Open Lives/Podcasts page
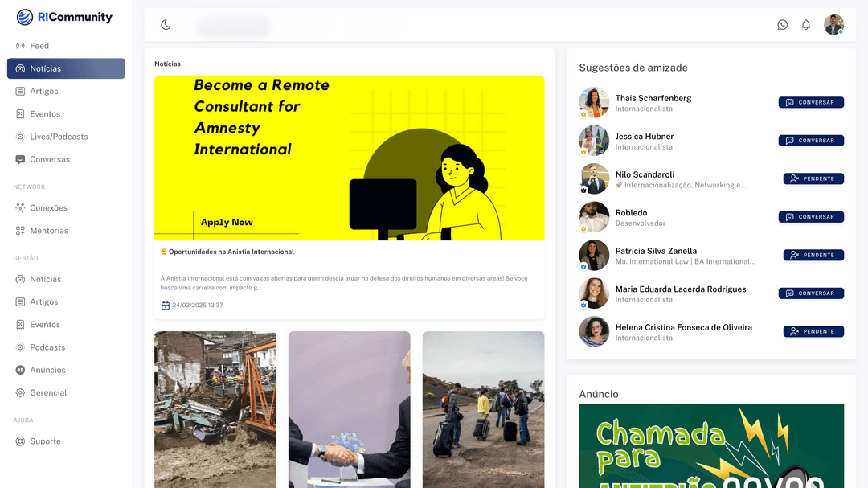Screen dimensions: 868x488 tap(66, 137)
